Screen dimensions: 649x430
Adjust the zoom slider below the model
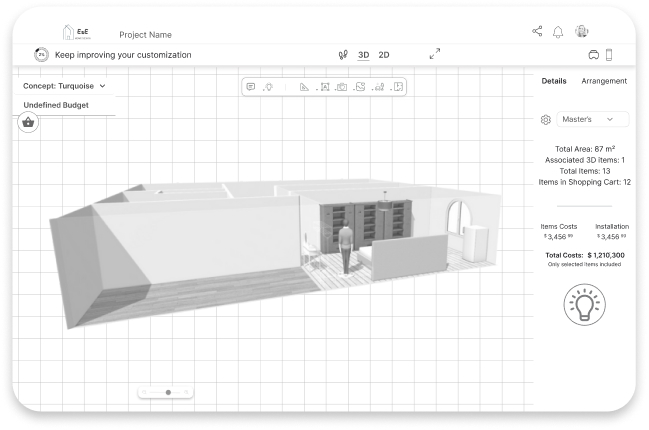click(167, 391)
